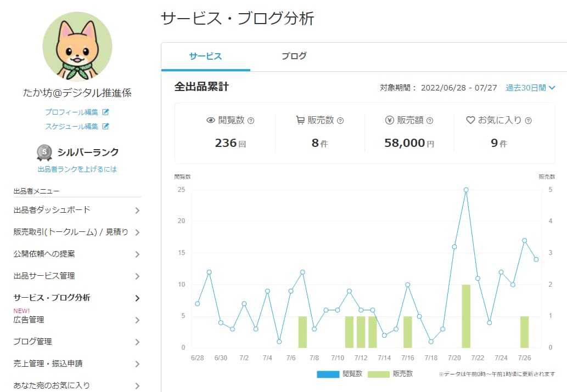Open 公開依頼への提案 menu item
Viewport: 567px width, 392px height.
[x=77, y=254]
